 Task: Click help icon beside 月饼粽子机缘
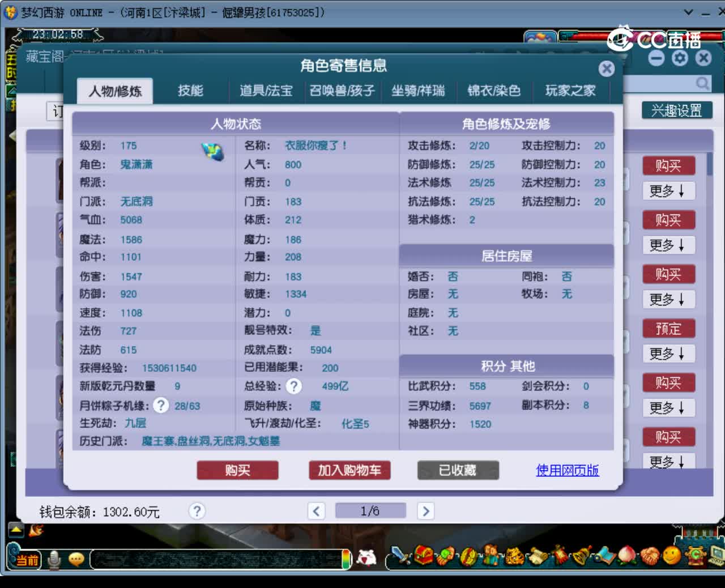click(161, 406)
